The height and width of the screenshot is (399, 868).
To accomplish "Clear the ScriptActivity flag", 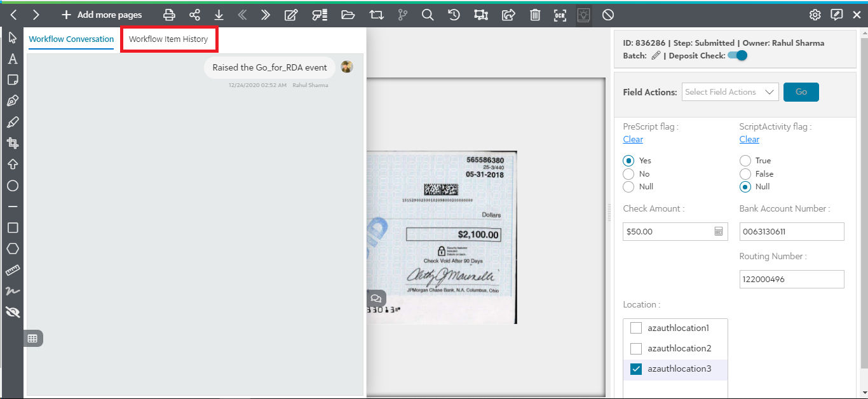I will (749, 139).
